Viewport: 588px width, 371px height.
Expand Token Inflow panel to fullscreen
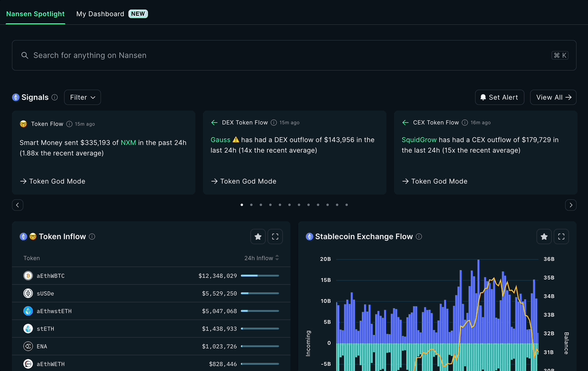[x=275, y=237]
